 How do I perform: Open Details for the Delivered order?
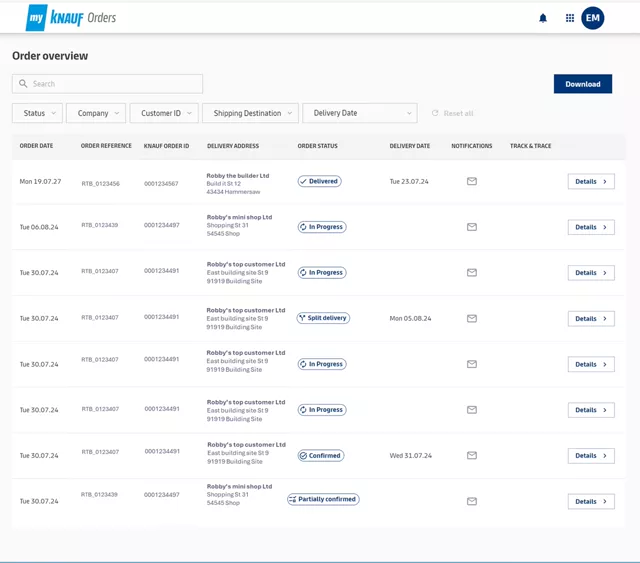click(x=591, y=181)
